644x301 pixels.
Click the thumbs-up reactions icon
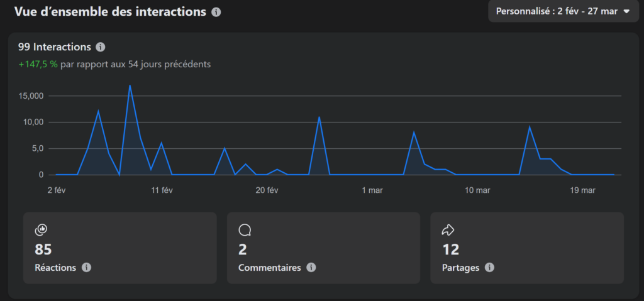(x=41, y=231)
